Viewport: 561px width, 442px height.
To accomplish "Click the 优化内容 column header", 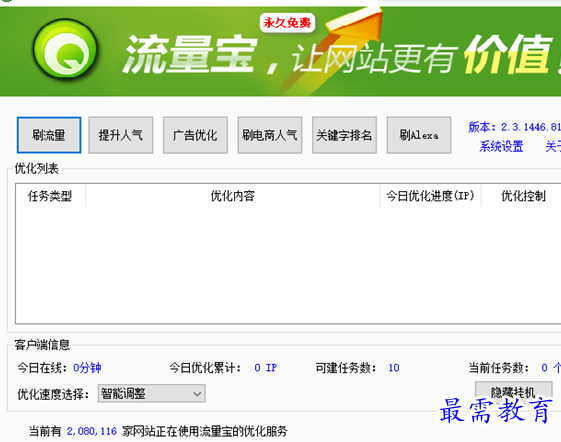I will click(233, 196).
